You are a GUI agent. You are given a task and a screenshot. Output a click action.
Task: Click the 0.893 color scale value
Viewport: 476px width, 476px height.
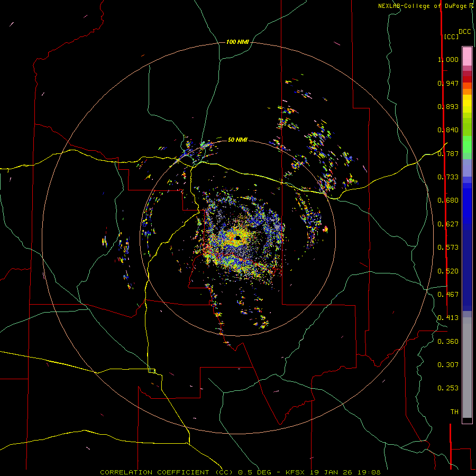pyautogui.click(x=448, y=106)
